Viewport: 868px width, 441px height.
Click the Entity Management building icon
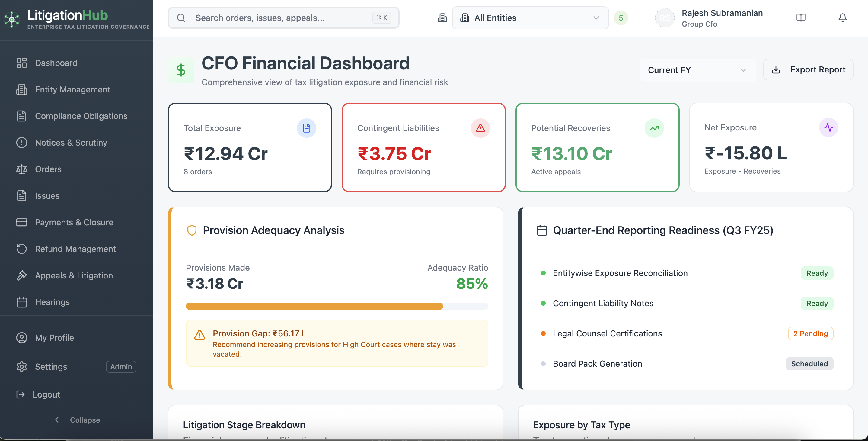[21, 89]
